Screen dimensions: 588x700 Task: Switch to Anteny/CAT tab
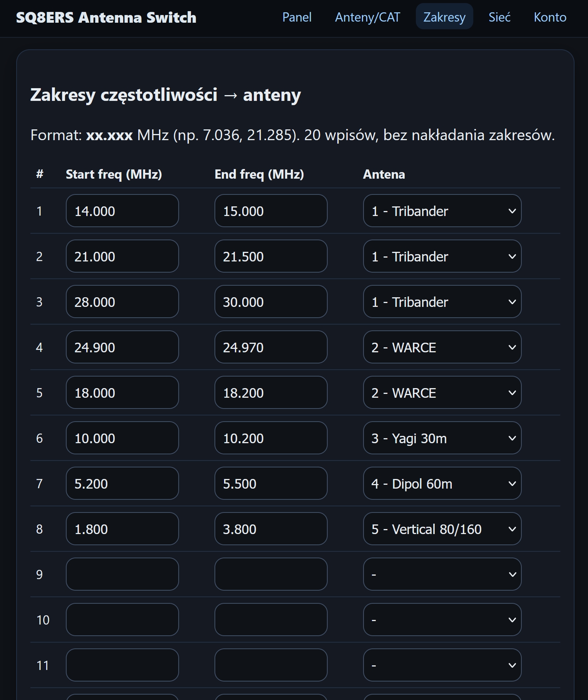367,17
